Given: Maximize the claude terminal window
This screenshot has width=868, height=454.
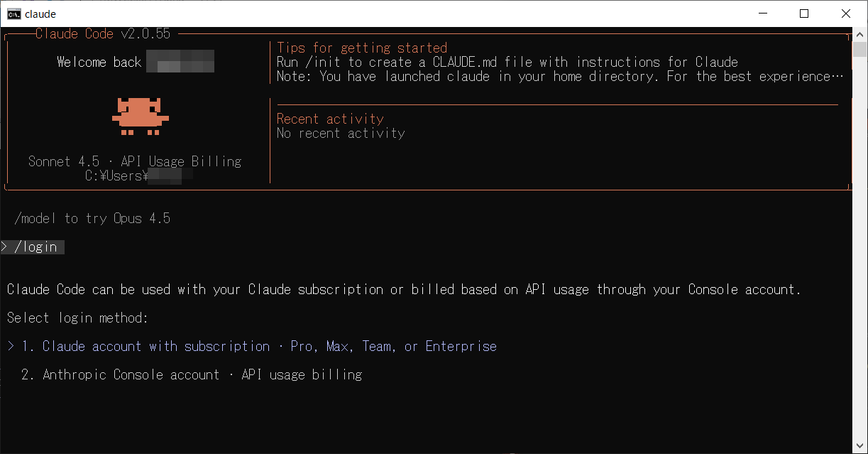Looking at the screenshot, I should pos(804,13).
